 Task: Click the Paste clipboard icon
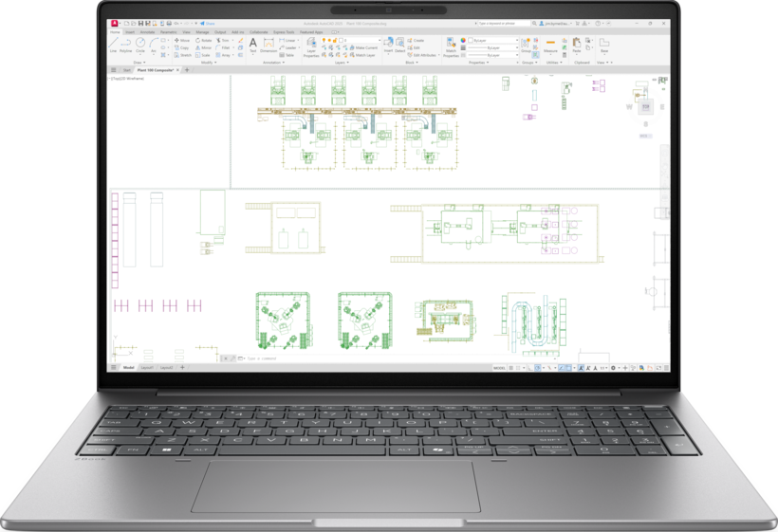[577, 46]
